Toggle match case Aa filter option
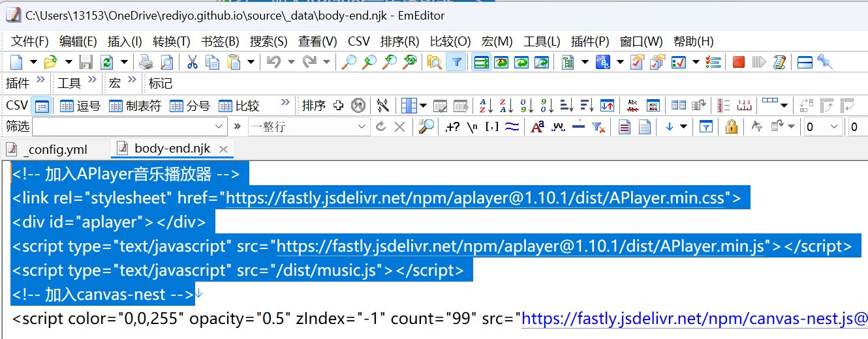The height and width of the screenshot is (339, 868). (538, 126)
